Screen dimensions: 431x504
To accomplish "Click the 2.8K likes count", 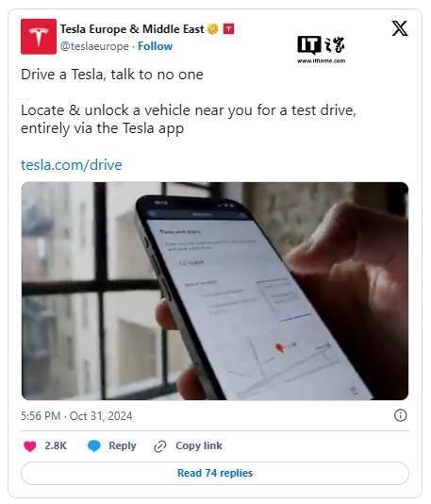I will click(x=56, y=445).
